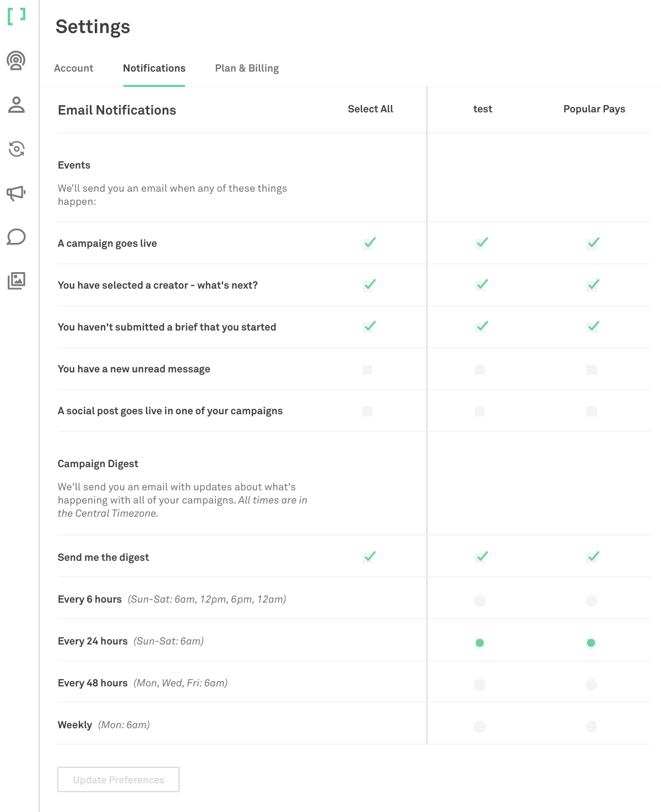Uncheck Select All for campaign goes live
Screen dimensions: 661x812
click(369, 243)
